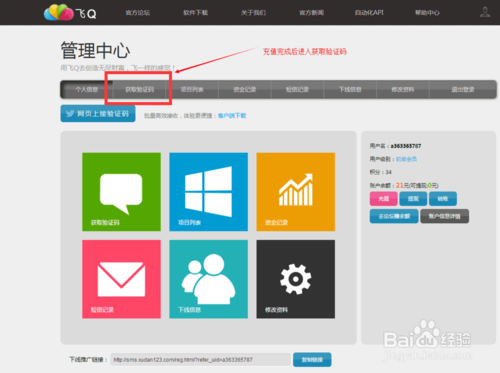Screen dimensions: 500x373
Task: Click the blue user-level membership link
Action: tap(406, 159)
